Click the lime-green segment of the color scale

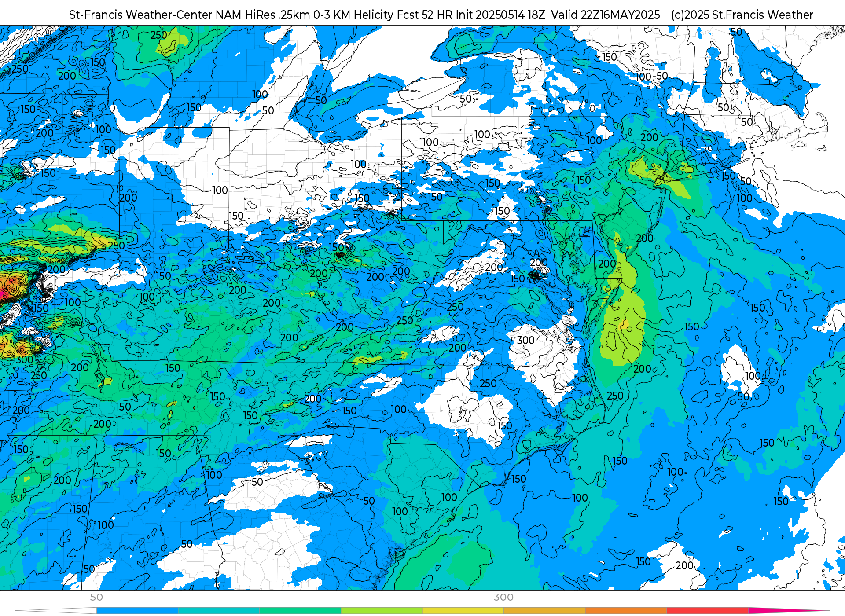coord(382,611)
